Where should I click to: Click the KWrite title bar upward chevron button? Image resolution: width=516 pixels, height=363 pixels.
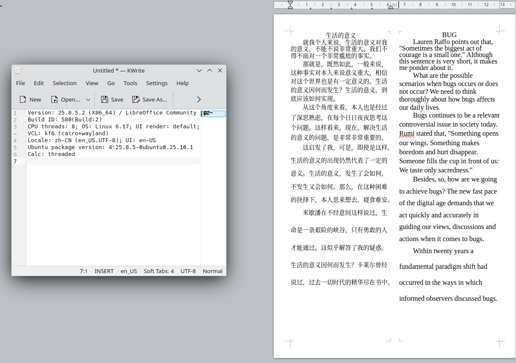click(x=210, y=70)
